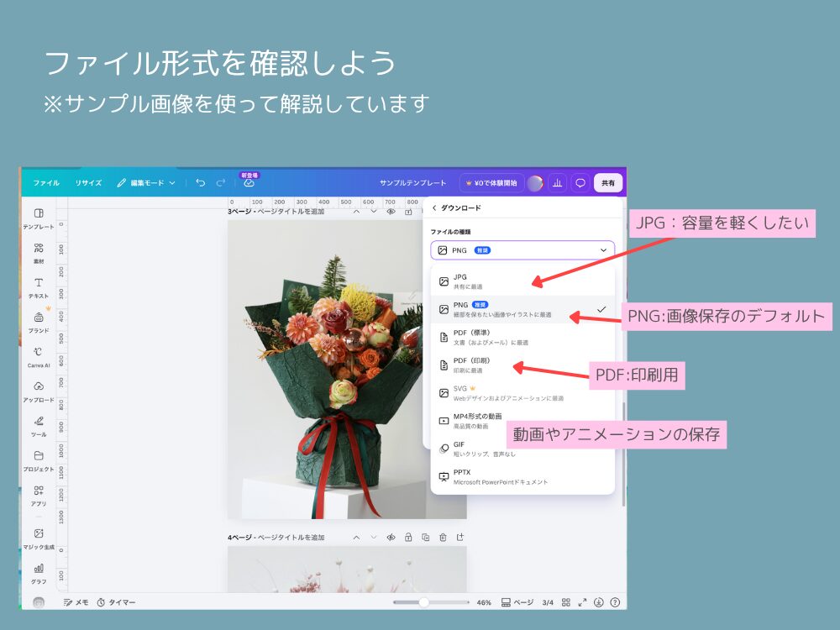This screenshot has height=630, width=840.
Task: Move page 3 down with chevron
Action: [374, 212]
